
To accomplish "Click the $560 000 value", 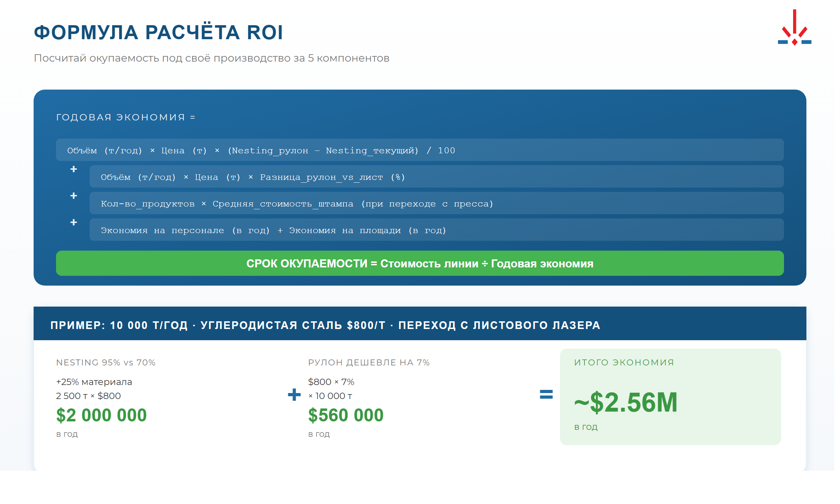I will click(x=346, y=415).
